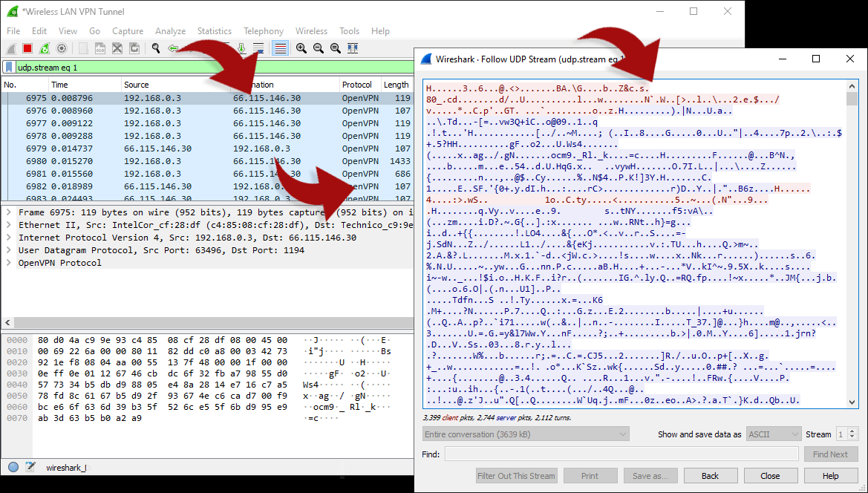
Task: Click Close button in Follow UDP Stream
Action: (770, 476)
